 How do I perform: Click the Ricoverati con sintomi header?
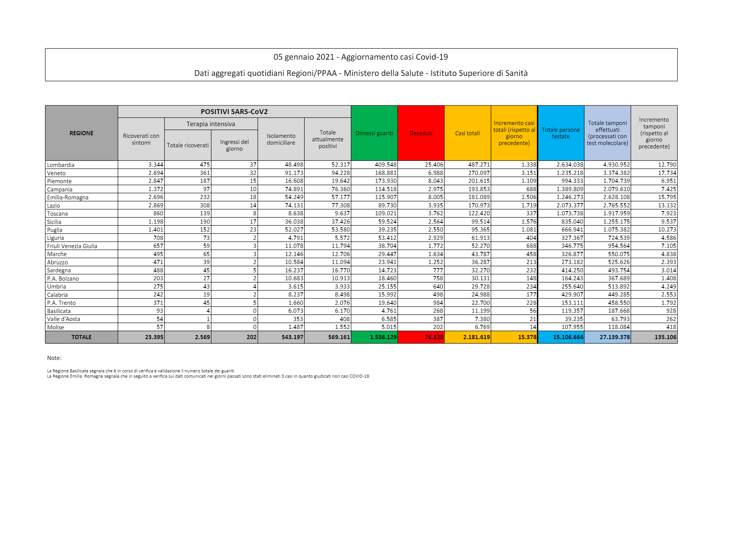[x=141, y=139]
